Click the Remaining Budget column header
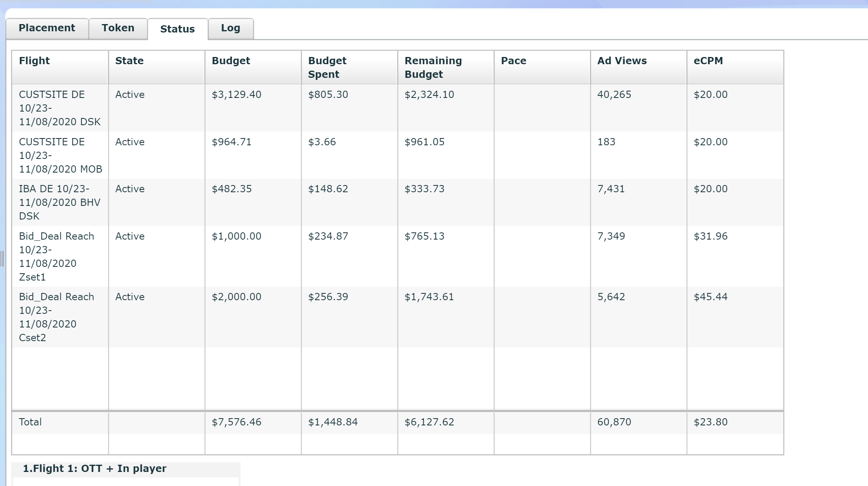This screenshot has height=486, width=868. click(433, 67)
